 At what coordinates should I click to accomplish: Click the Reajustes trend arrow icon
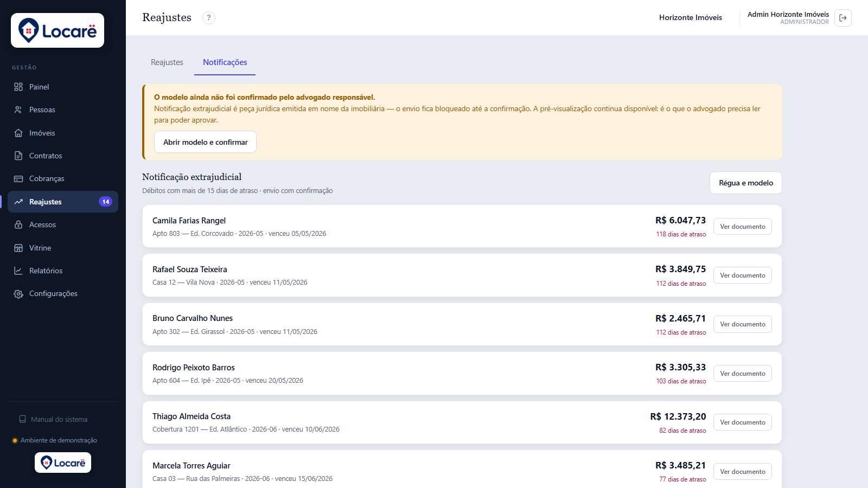[18, 202]
